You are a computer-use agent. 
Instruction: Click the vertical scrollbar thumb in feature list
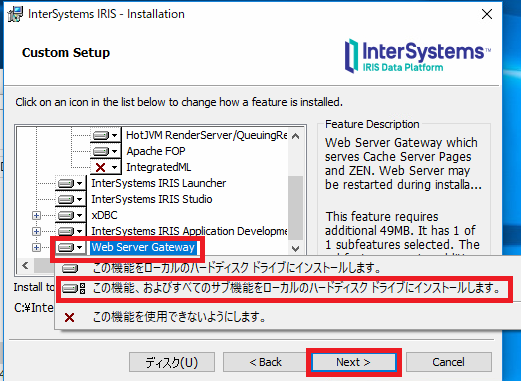pyautogui.click(x=295, y=207)
